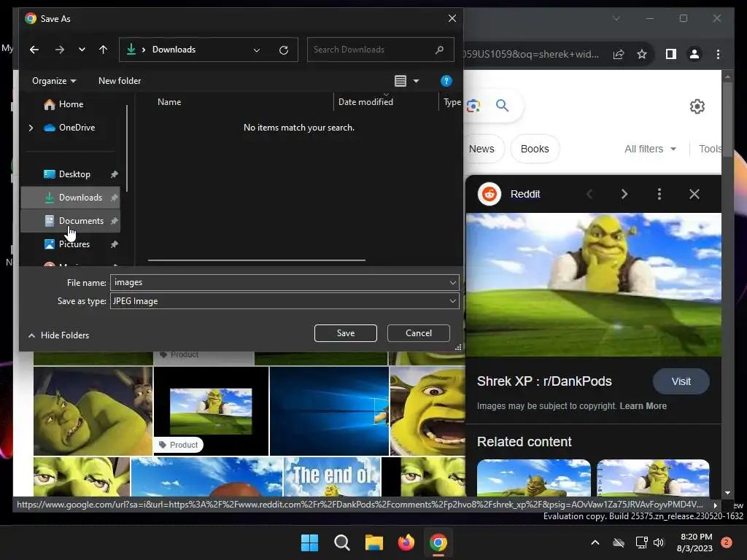Open 'The end of' image result
Screen dimensions: 747x560
pos(332,477)
